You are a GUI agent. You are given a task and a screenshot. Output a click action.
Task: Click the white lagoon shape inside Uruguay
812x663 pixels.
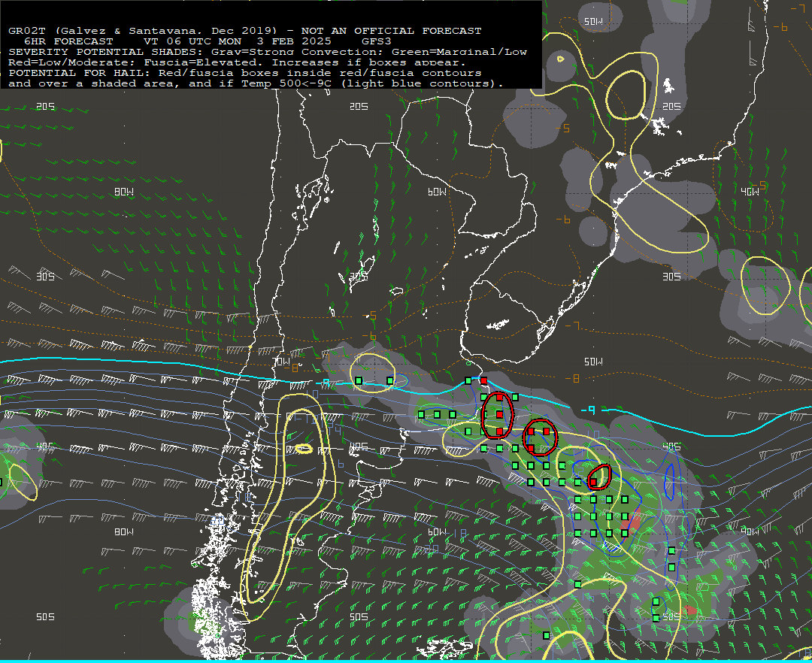(498, 325)
